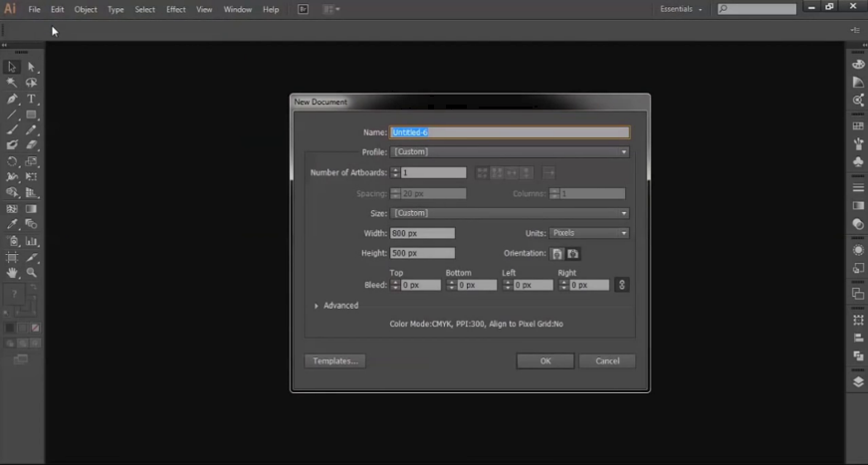The width and height of the screenshot is (868, 465).
Task: Open the Layers panel icon
Action: 858,381
